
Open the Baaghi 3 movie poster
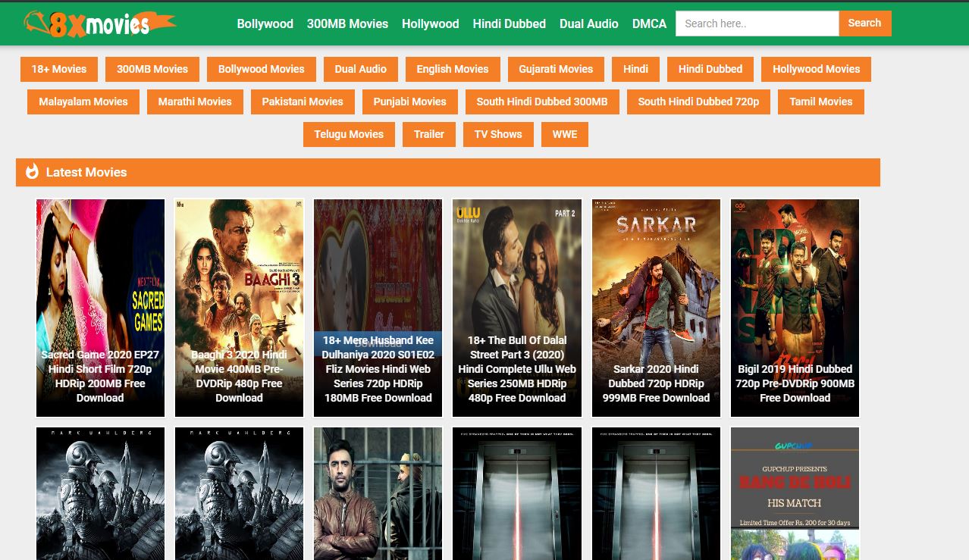pyautogui.click(x=239, y=288)
